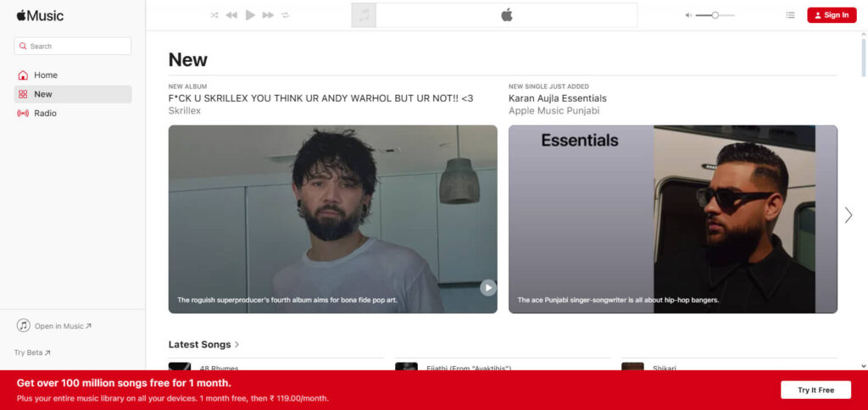
Task: Show next featured items with right chevron
Action: point(848,215)
